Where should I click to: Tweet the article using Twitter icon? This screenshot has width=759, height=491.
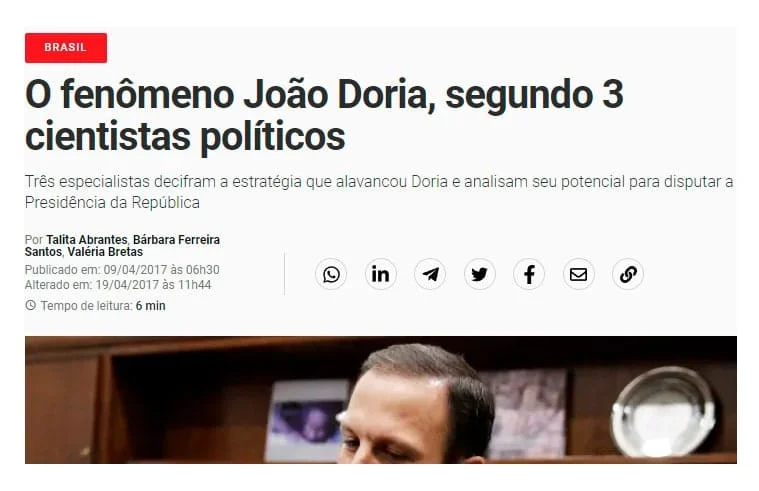click(479, 275)
